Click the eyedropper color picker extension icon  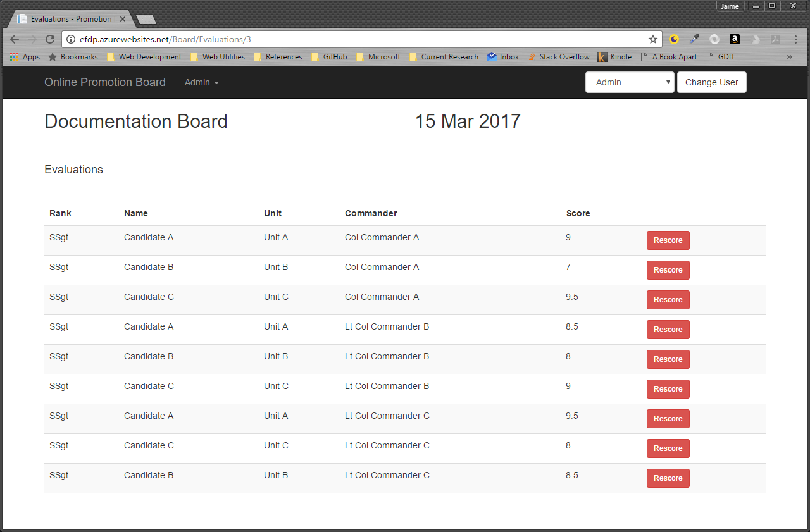[694, 39]
